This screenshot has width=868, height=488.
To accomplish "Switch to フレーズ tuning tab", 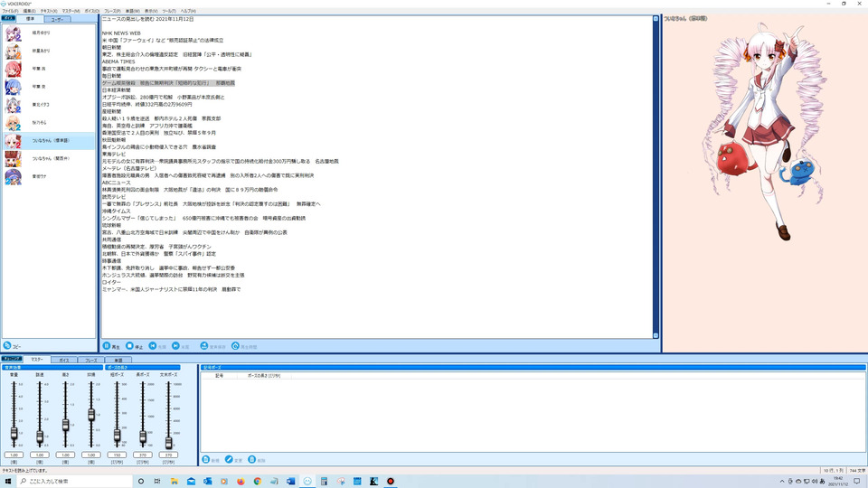I will (x=90, y=361).
